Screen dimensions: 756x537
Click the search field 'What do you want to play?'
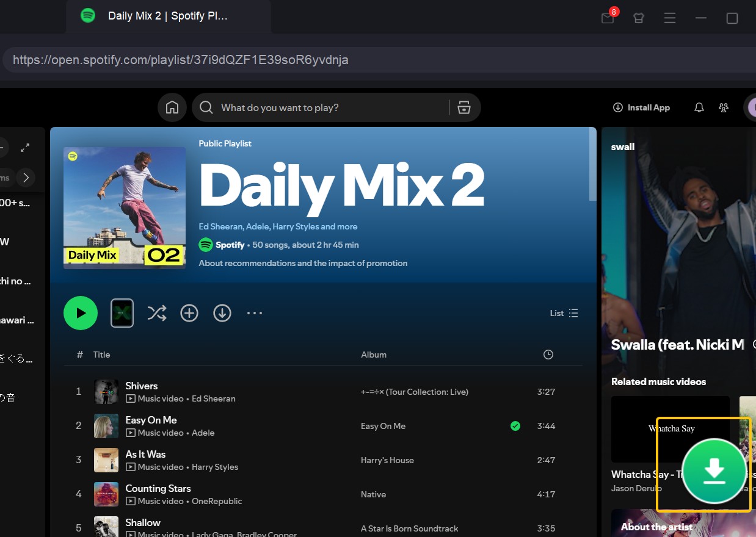(x=330, y=107)
